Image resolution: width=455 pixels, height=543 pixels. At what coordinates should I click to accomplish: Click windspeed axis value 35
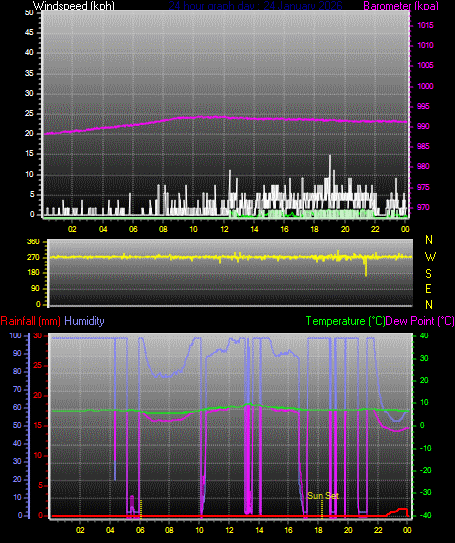tap(29, 73)
